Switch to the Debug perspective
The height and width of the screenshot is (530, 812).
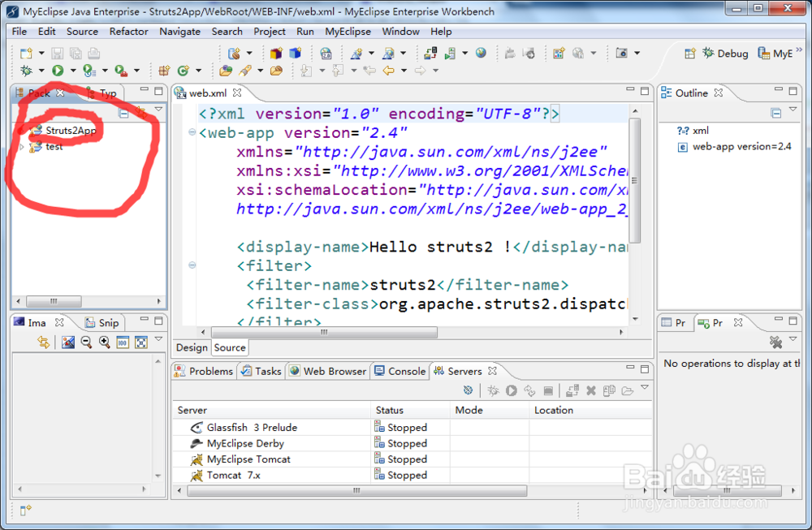(x=725, y=54)
